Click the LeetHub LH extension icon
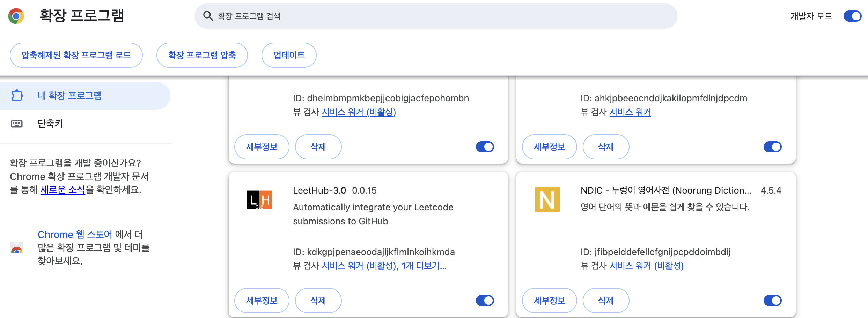This screenshot has width=868, height=318. (x=259, y=200)
